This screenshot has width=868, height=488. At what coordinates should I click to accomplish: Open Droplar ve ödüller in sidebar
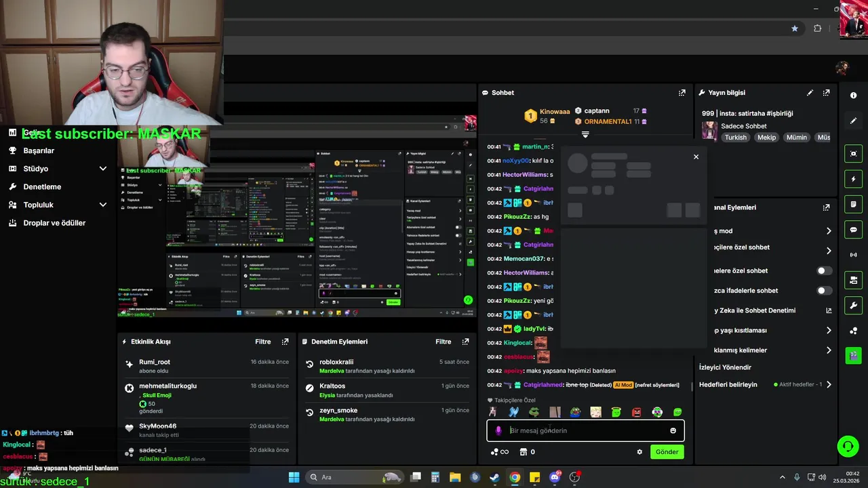click(x=54, y=222)
